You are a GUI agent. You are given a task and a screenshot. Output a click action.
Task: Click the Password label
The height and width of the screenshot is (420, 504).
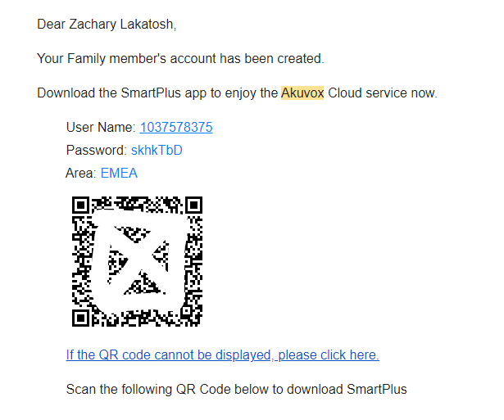point(97,150)
